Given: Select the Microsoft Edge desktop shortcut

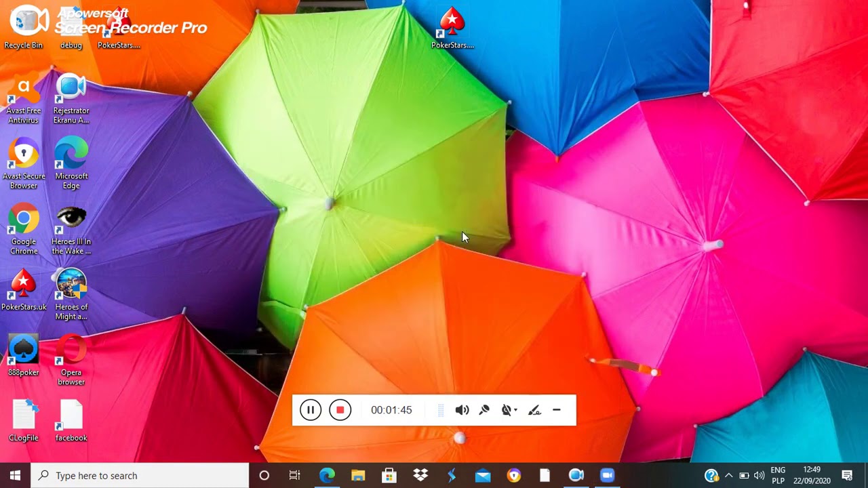Looking at the screenshot, I should coord(71,164).
